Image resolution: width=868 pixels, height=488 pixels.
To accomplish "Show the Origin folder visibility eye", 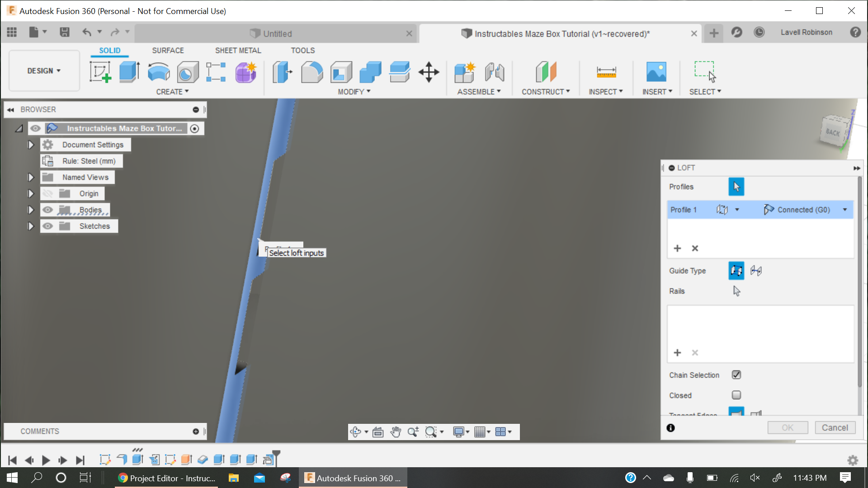I will 47,193.
